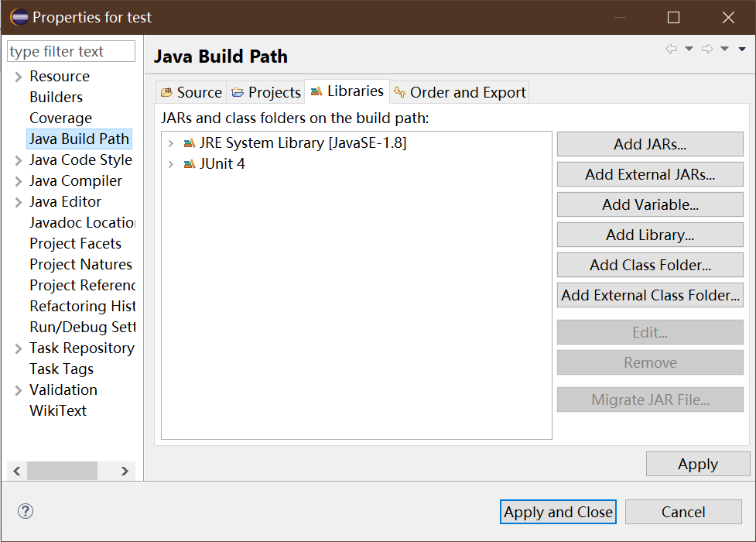Click the Cancel button
The width and height of the screenshot is (756, 542).
point(683,512)
